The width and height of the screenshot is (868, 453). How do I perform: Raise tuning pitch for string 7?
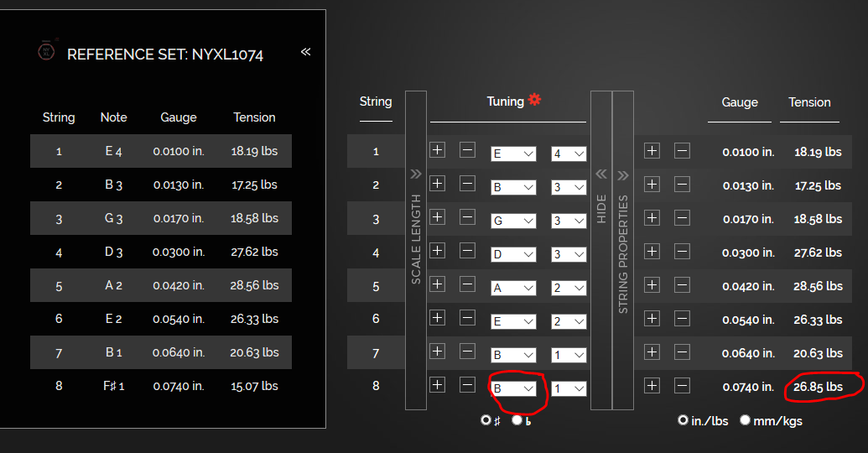[x=437, y=351]
